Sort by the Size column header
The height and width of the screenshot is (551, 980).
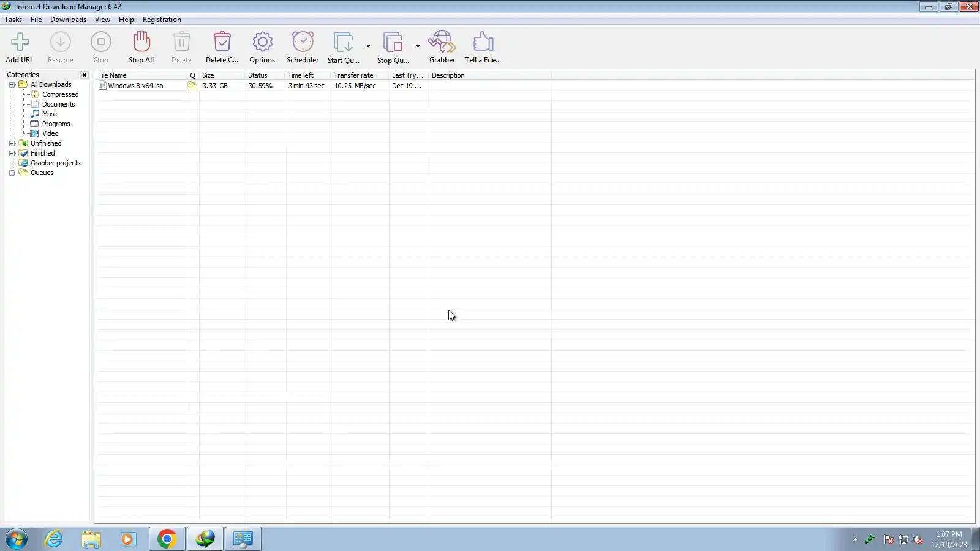coord(222,75)
